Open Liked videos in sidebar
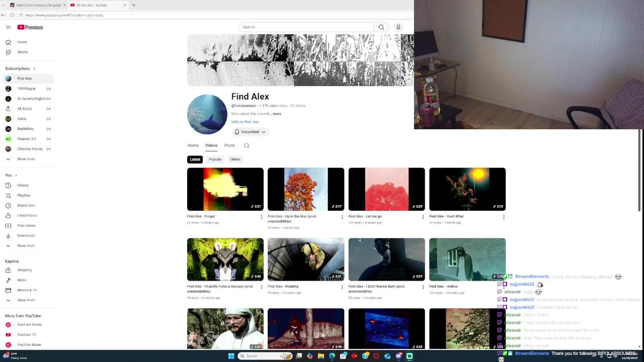This screenshot has height=362, width=644. (x=28, y=215)
